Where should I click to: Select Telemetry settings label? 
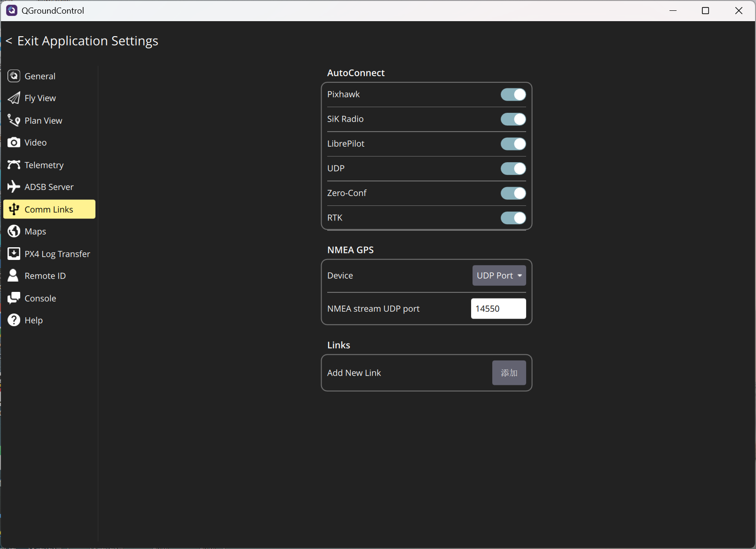44,165
